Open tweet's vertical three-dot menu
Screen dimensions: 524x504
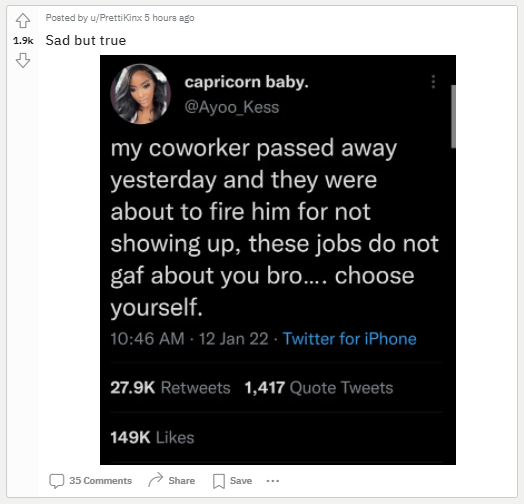[x=433, y=82]
